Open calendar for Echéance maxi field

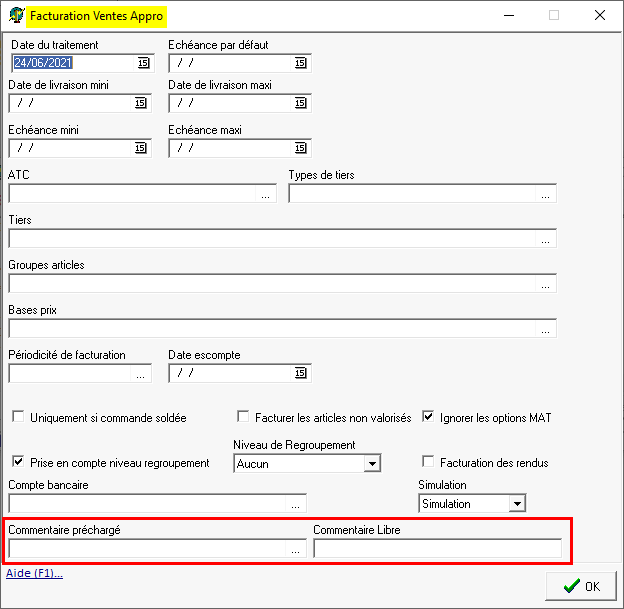point(300,148)
